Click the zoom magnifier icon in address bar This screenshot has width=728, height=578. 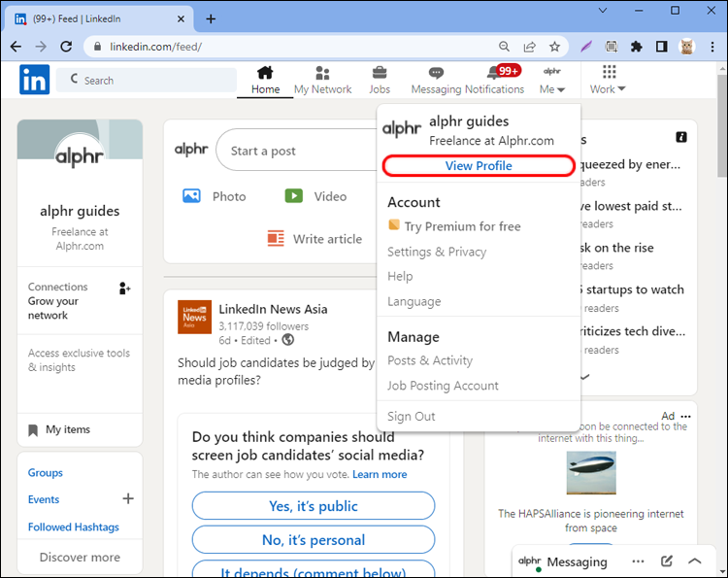pyautogui.click(x=504, y=47)
